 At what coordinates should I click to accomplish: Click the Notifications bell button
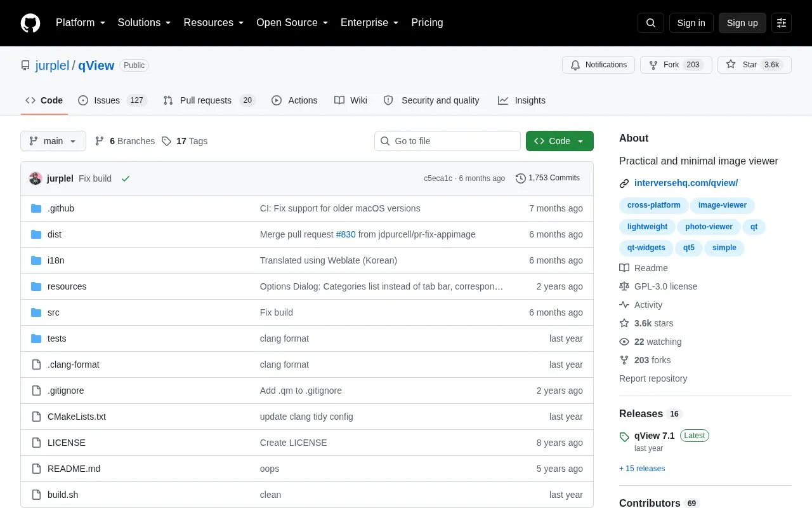[x=598, y=65]
